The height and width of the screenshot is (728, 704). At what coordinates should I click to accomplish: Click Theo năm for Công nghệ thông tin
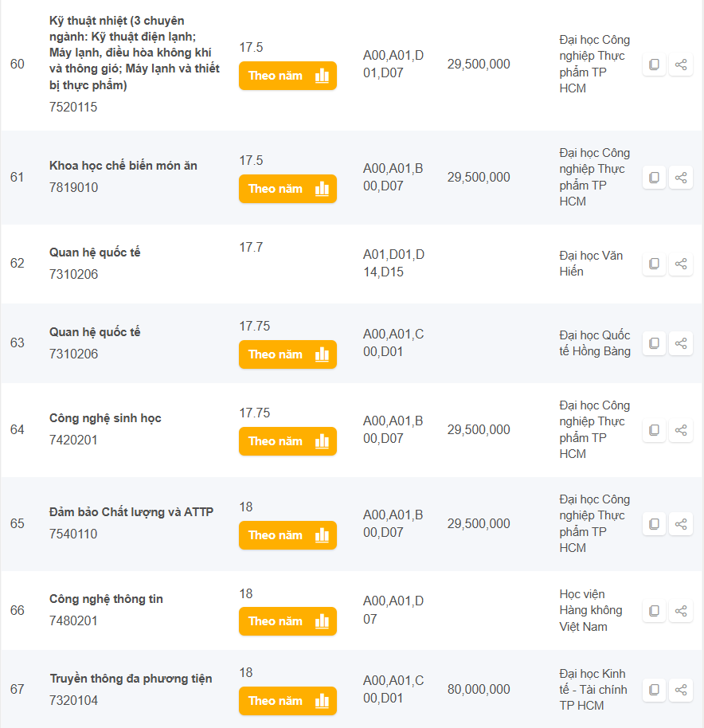pos(287,621)
